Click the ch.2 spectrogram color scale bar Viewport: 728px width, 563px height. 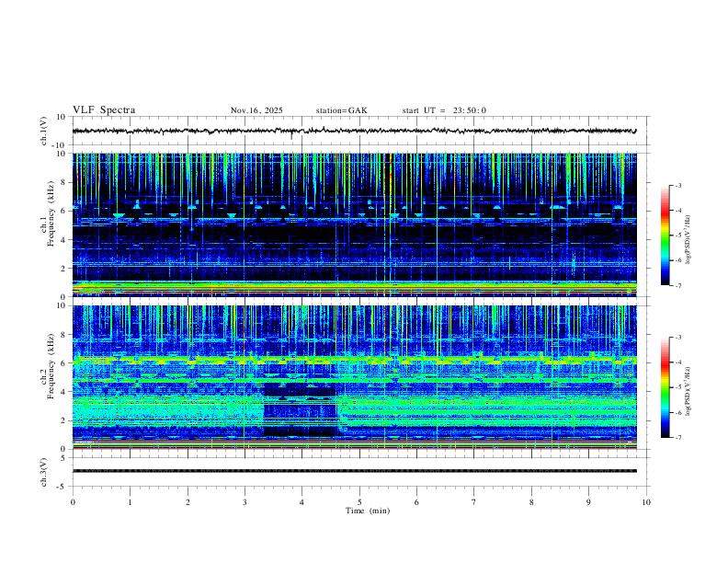pos(665,387)
